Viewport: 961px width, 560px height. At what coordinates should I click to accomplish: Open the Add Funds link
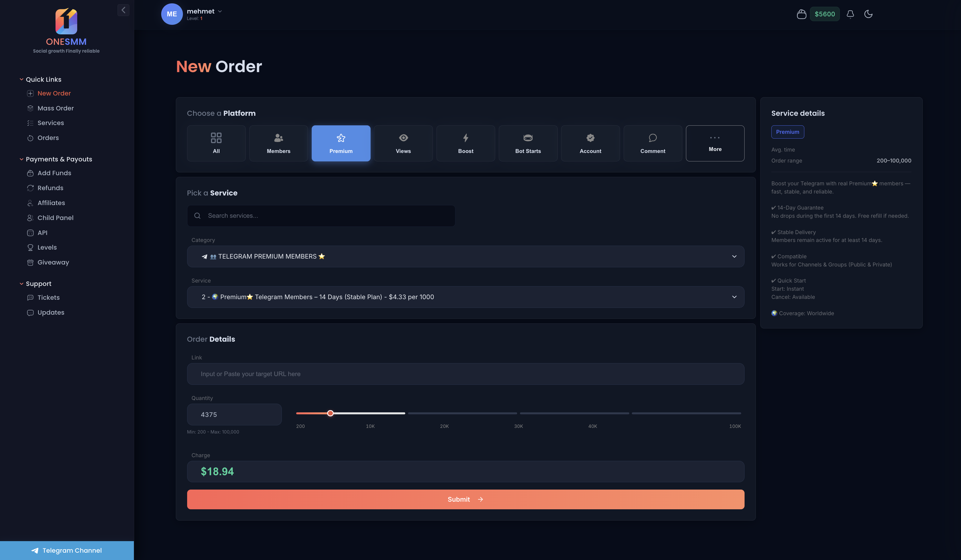click(54, 173)
